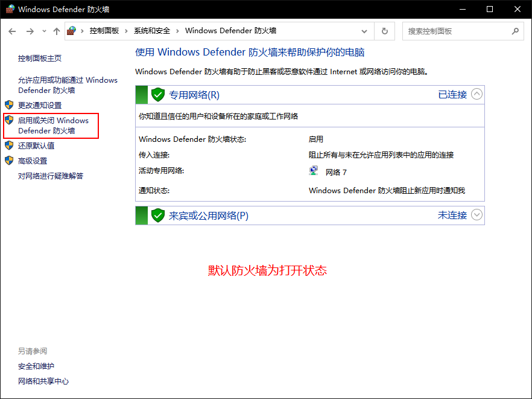Click green shield icon for 来宾或公用网络
This screenshot has width=532, height=399.
[x=158, y=215]
